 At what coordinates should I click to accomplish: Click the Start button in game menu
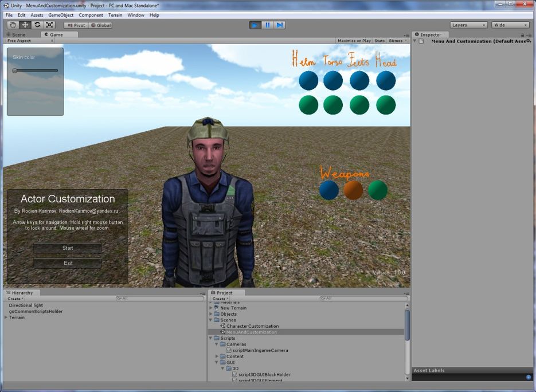tap(67, 248)
